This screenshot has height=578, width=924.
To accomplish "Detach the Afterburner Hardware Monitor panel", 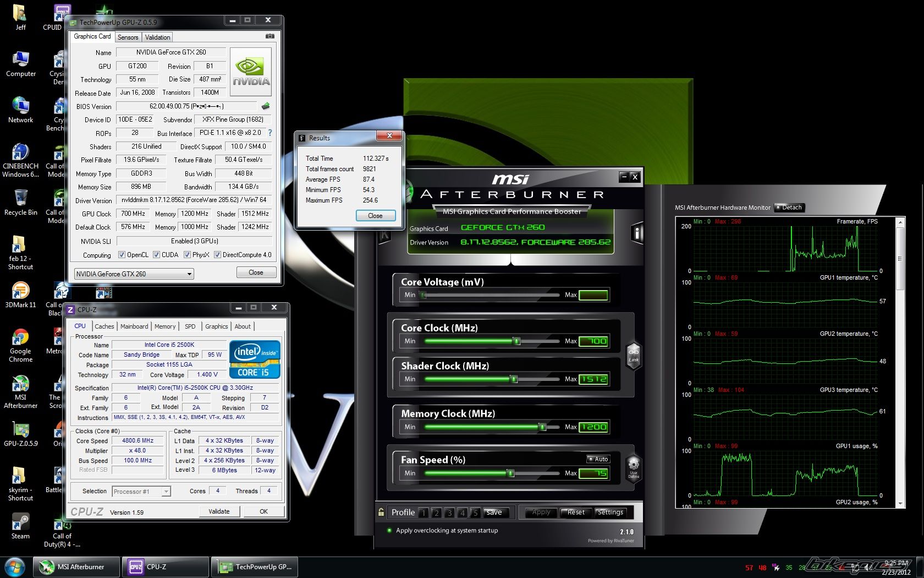I will (x=790, y=208).
